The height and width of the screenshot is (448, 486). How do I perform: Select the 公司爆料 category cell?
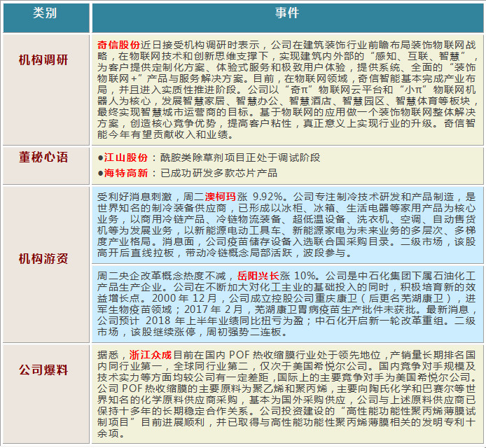[x=45, y=367]
